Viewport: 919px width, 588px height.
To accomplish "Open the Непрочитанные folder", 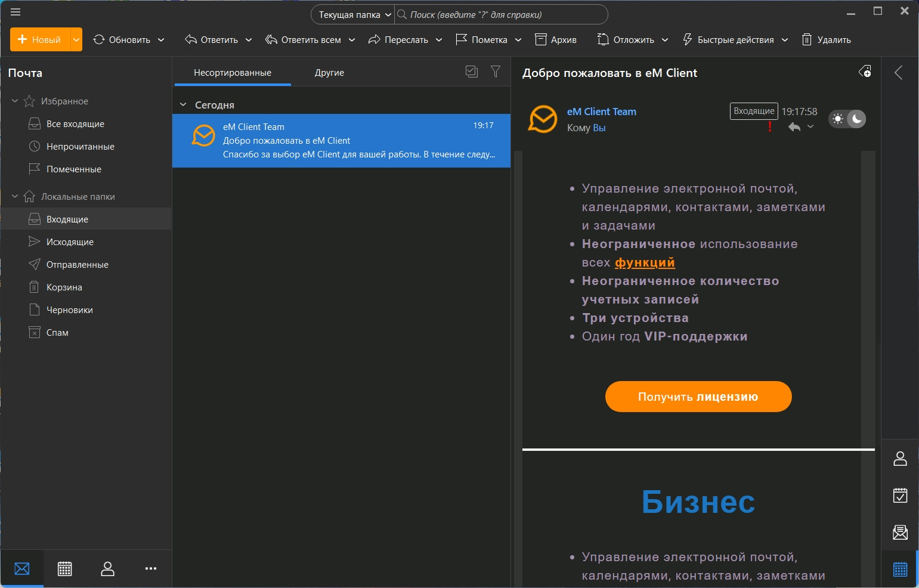I will point(86,147).
